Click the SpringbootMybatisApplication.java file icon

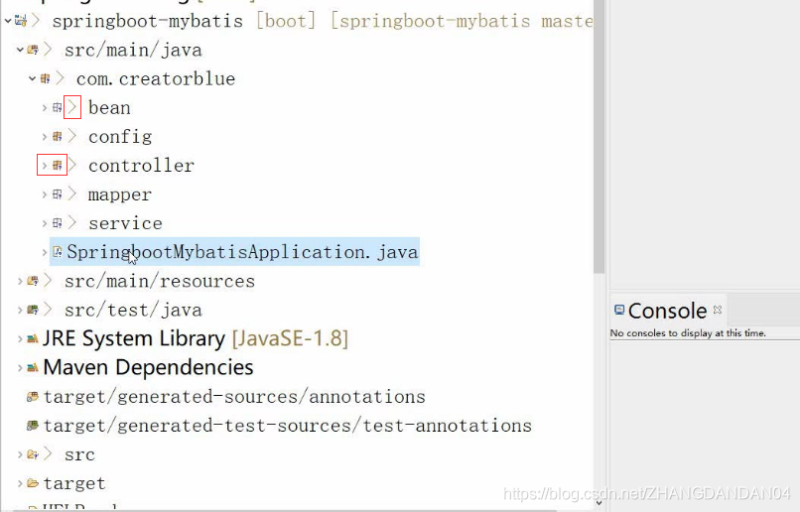coord(58,252)
